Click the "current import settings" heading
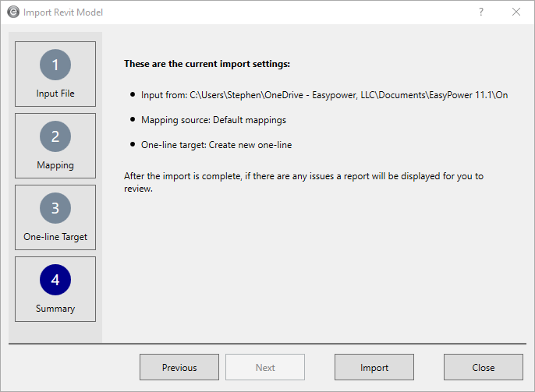This screenshot has height=392, width=535. click(x=207, y=64)
